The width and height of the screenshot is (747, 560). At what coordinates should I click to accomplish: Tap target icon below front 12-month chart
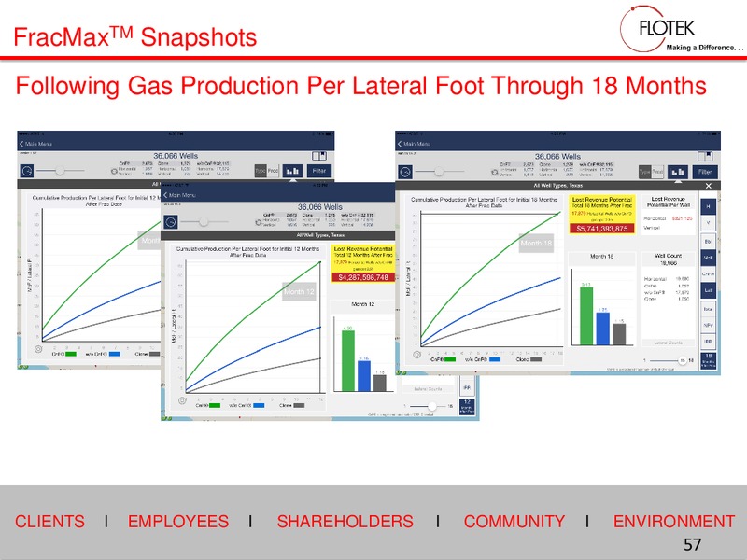pos(182,400)
